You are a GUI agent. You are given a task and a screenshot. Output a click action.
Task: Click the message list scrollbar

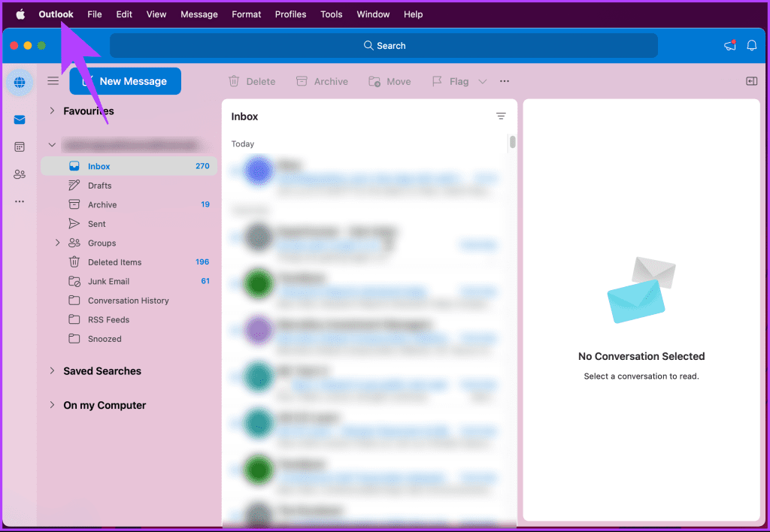tap(512, 142)
